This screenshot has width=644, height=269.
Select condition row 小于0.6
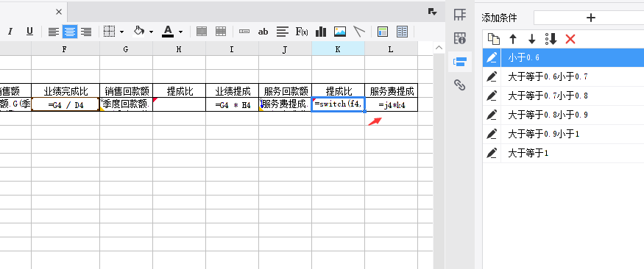pos(573,58)
